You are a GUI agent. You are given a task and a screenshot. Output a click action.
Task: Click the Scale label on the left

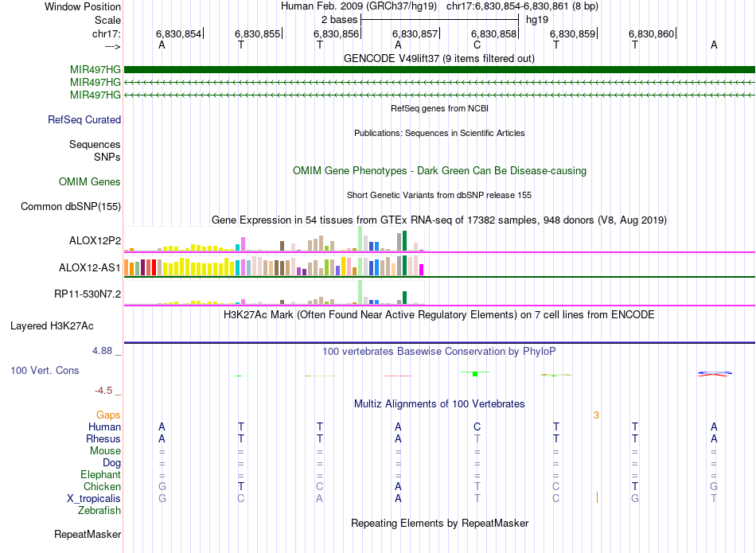(107, 20)
